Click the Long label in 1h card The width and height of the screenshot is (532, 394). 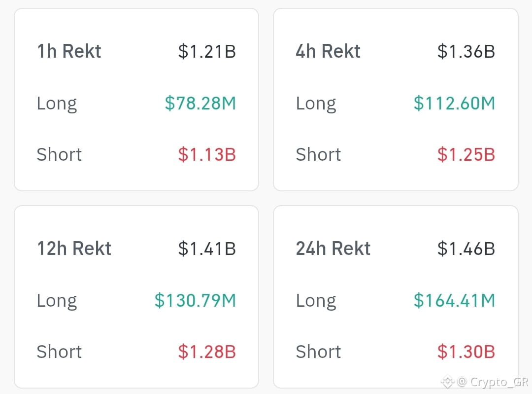(57, 104)
